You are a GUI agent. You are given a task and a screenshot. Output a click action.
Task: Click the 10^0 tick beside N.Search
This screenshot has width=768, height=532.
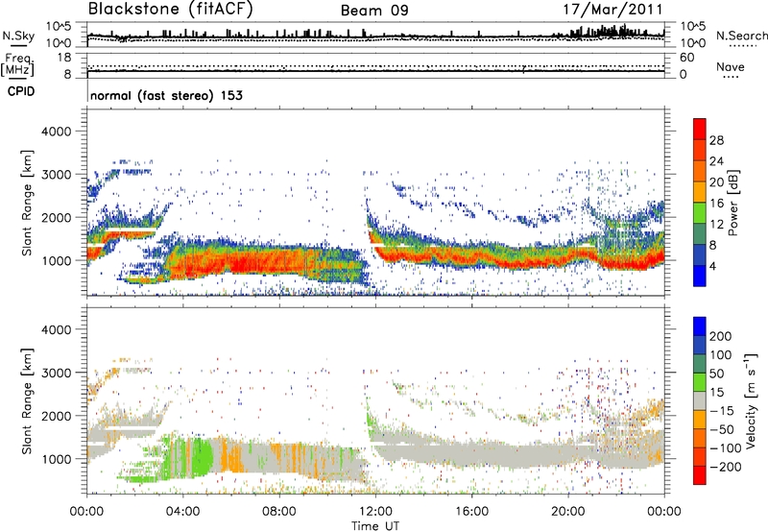pyautogui.click(x=693, y=43)
